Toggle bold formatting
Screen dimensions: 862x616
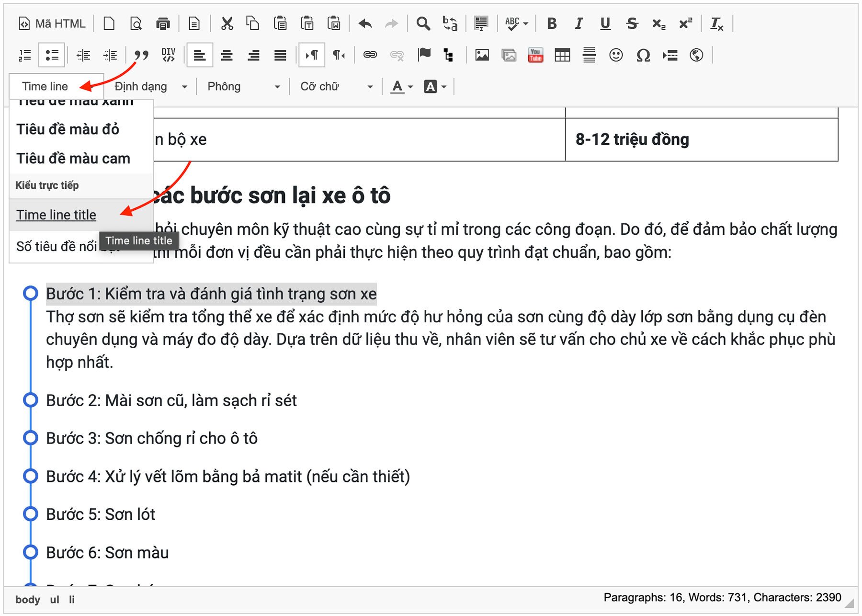coord(552,23)
